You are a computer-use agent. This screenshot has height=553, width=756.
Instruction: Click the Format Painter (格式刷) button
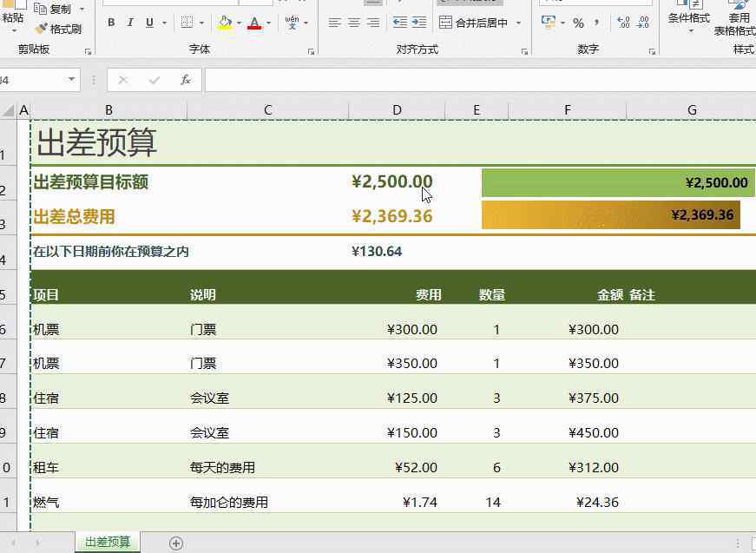point(58,29)
